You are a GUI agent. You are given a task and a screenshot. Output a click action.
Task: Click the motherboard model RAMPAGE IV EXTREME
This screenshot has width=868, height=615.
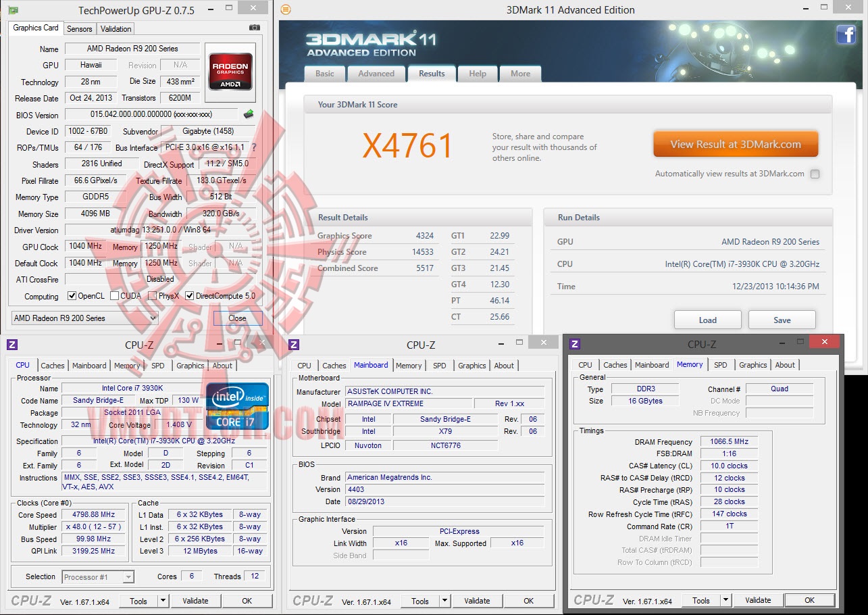[407, 403]
